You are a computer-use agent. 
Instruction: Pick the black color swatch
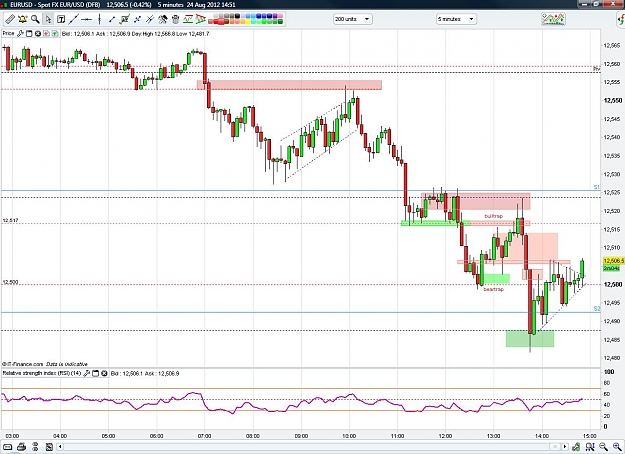click(x=238, y=16)
